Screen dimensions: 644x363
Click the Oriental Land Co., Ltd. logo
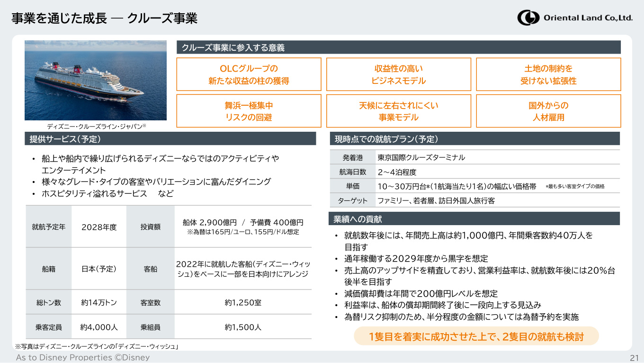pyautogui.click(x=575, y=18)
